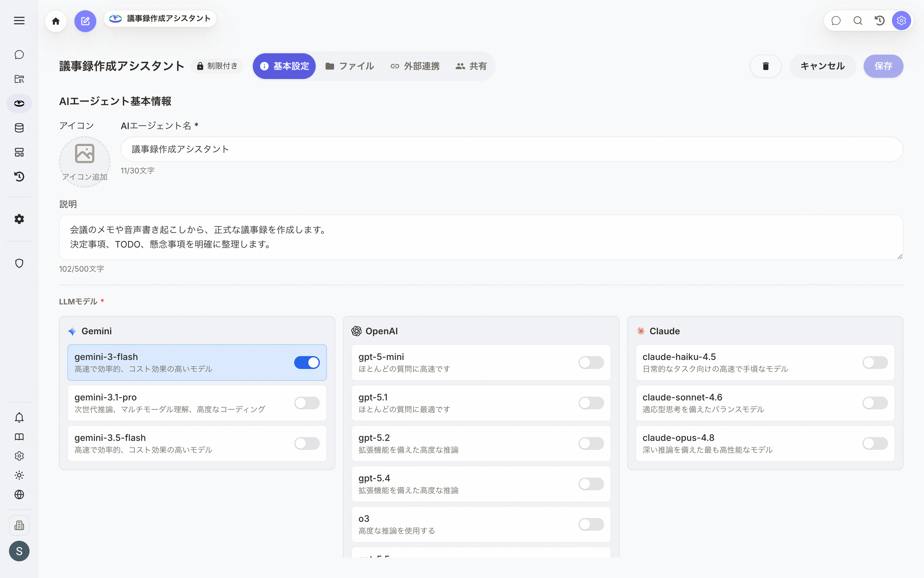Toggle theme with the sun icon

click(19, 475)
